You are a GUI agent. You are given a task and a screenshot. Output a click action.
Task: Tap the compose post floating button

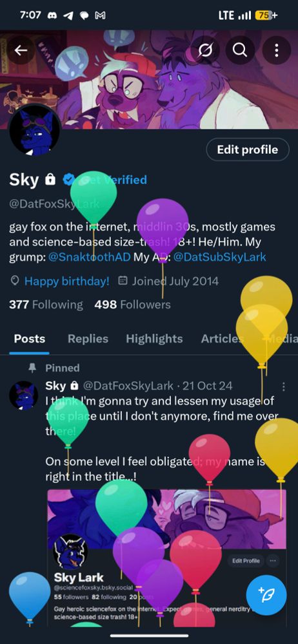(266, 595)
